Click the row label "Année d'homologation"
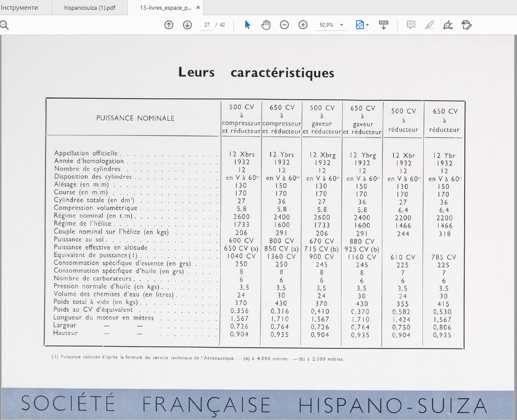The width and height of the screenshot is (517, 420). tap(89, 161)
